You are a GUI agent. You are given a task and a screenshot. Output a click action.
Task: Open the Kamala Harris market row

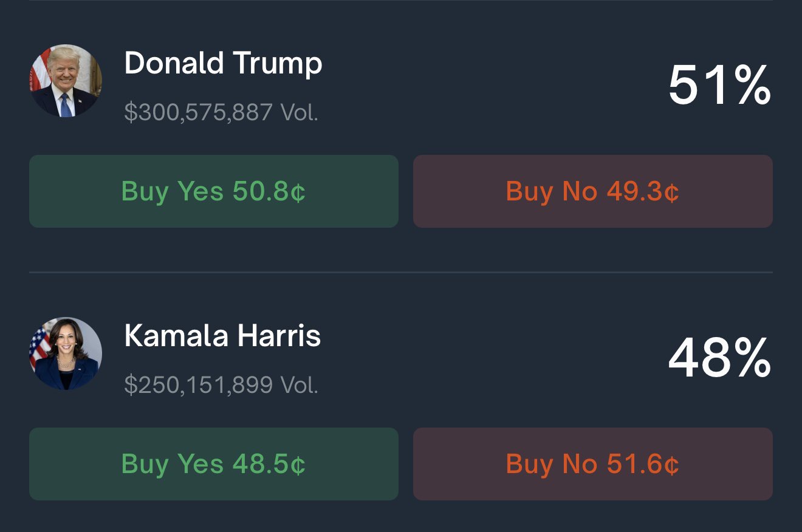[x=401, y=358]
